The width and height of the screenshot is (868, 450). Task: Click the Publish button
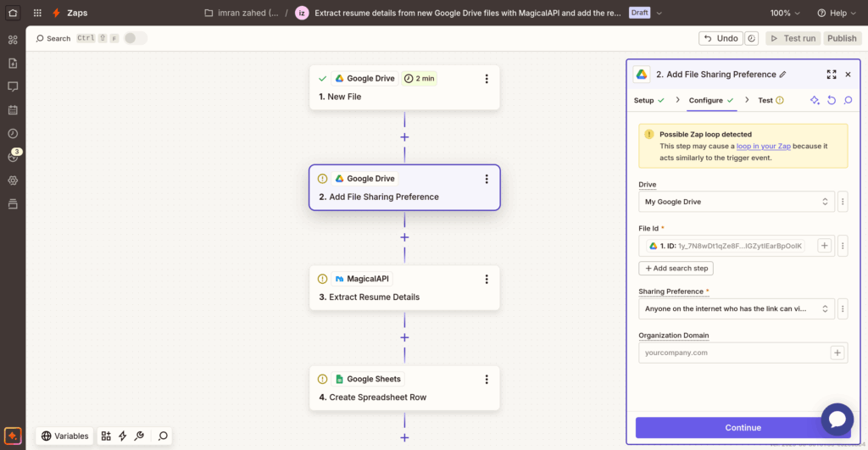pyautogui.click(x=842, y=38)
